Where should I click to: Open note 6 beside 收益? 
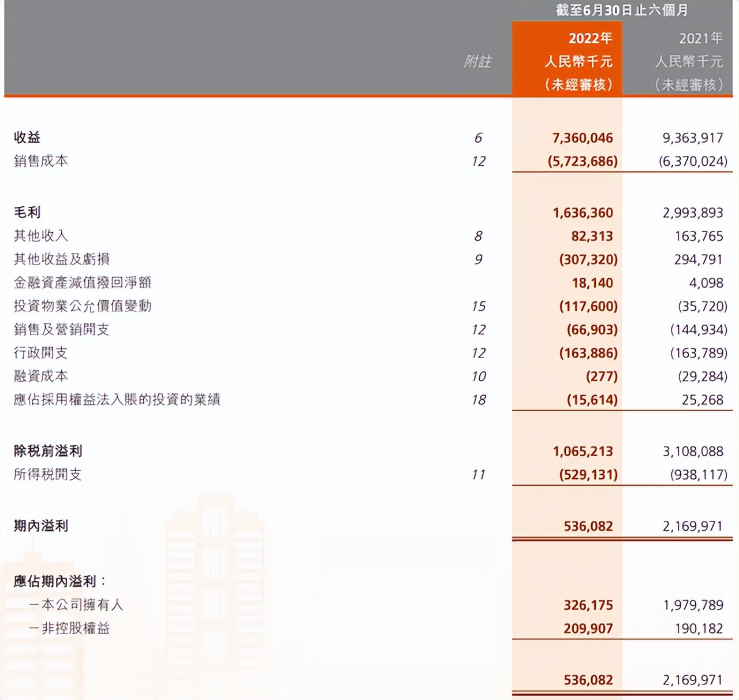(x=478, y=138)
